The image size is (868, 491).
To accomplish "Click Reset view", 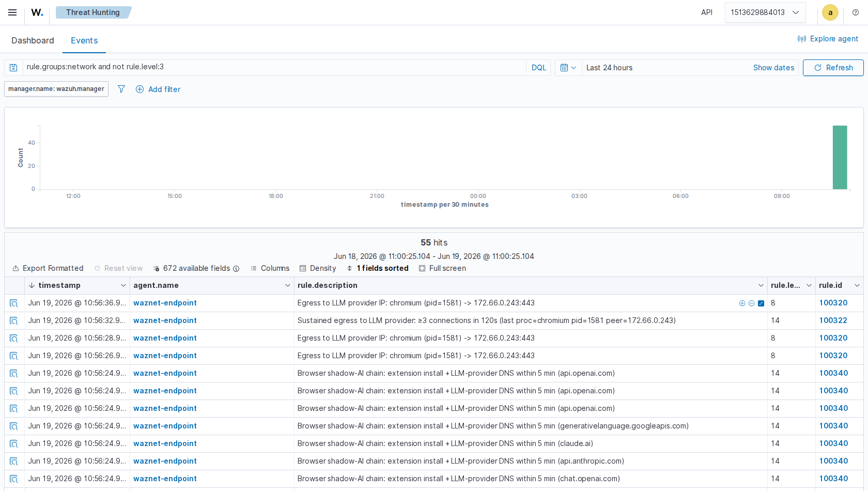I will (118, 268).
